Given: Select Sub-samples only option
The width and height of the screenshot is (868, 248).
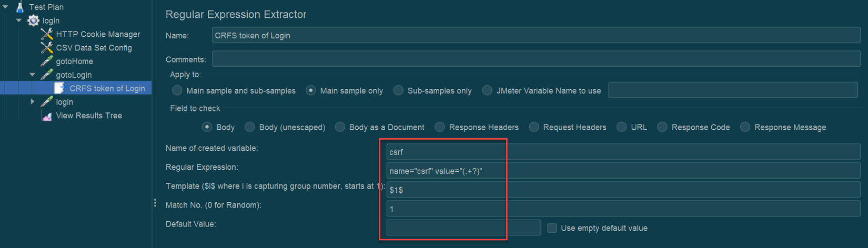Looking at the screenshot, I should pos(398,91).
